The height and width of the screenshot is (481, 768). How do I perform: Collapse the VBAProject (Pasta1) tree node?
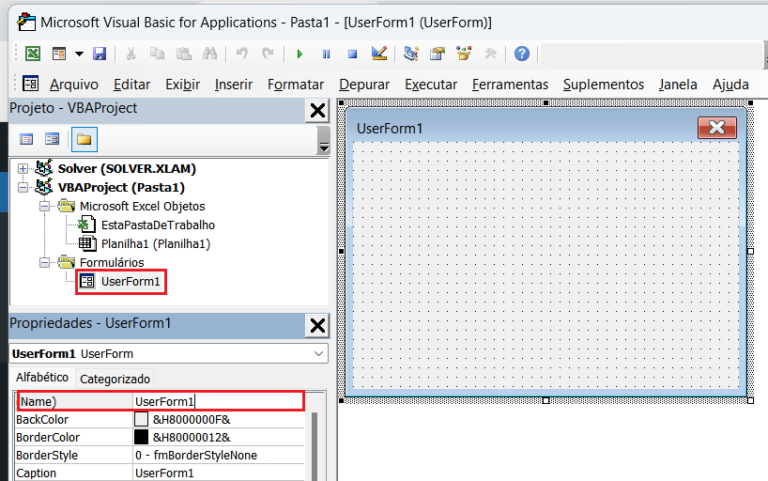23,187
